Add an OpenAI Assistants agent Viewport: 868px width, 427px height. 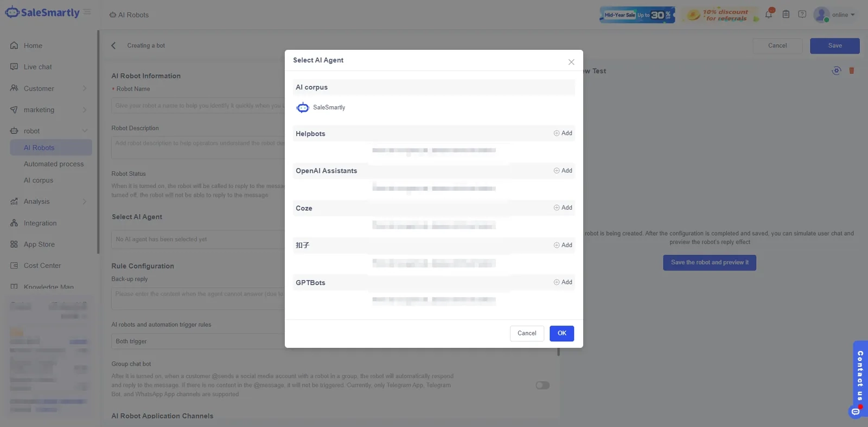click(x=563, y=171)
